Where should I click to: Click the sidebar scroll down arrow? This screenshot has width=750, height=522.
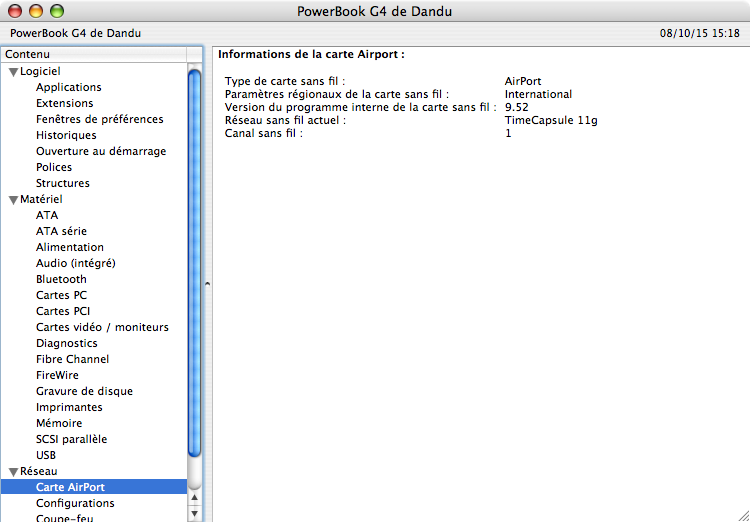point(194,514)
